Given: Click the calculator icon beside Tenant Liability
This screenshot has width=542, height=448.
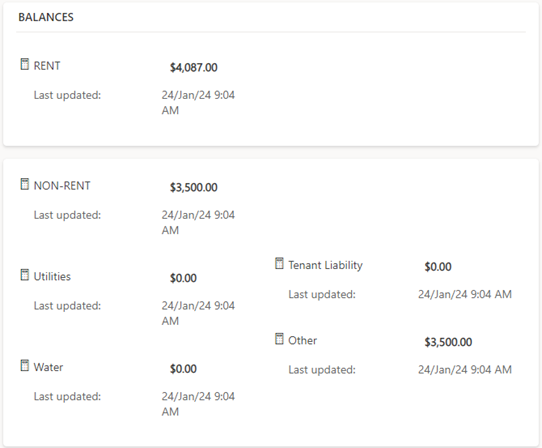Looking at the screenshot, I should coord(279,263).
